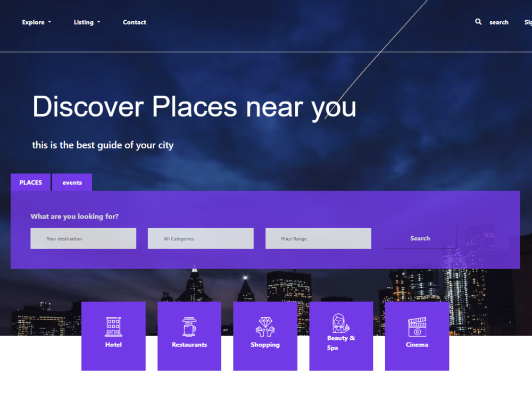Click the magnifier search icon in header
This screenshot has height=399, width=532.
pyautogui.click(x=478, y=22)
